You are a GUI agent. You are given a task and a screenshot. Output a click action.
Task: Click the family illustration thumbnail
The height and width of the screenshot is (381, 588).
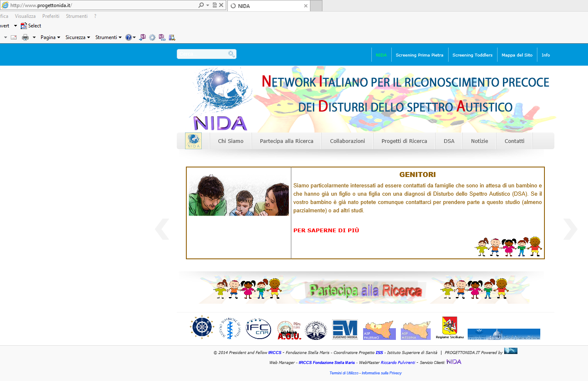pos(239,195)
